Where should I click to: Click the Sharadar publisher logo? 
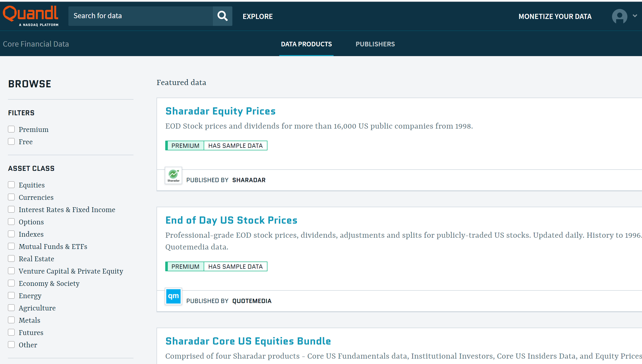[x=173, y=176]
